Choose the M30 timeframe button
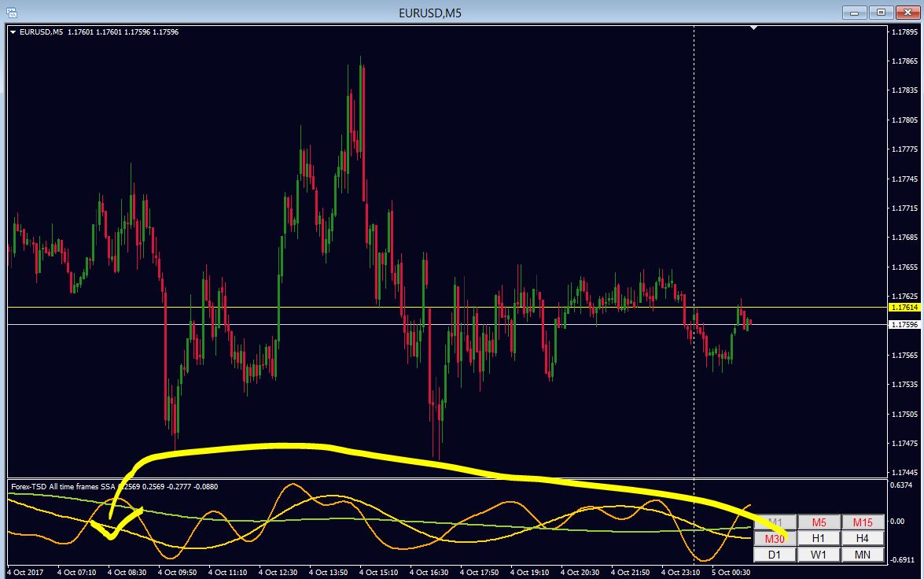This screenshot has width=924, height=579. pyautogui.click(x=775, y=538)
